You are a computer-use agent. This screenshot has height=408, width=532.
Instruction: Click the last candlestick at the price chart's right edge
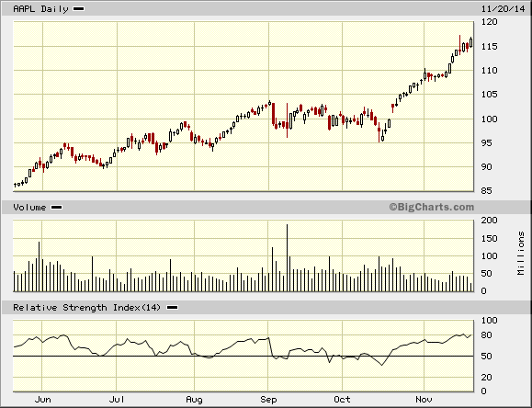pyautogui.click(x=471, y=42)
